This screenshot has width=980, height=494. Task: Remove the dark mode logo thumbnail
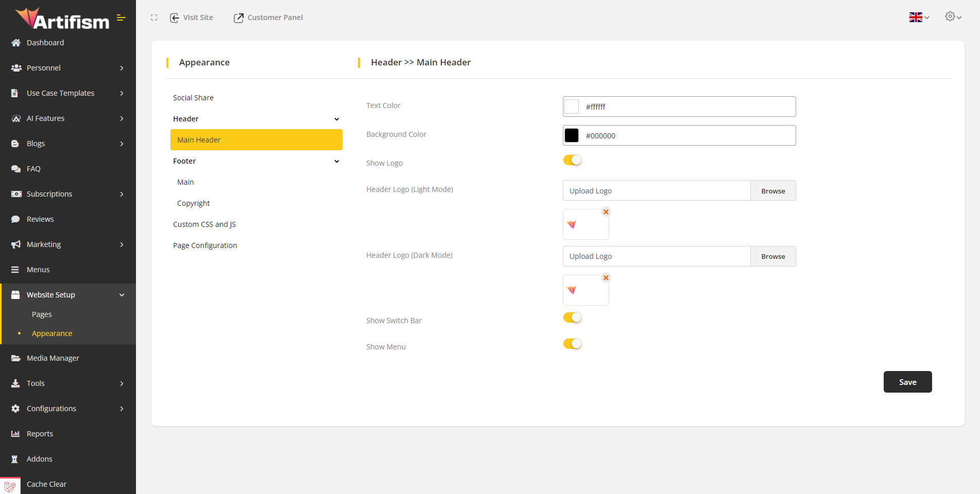pos(606,278)
